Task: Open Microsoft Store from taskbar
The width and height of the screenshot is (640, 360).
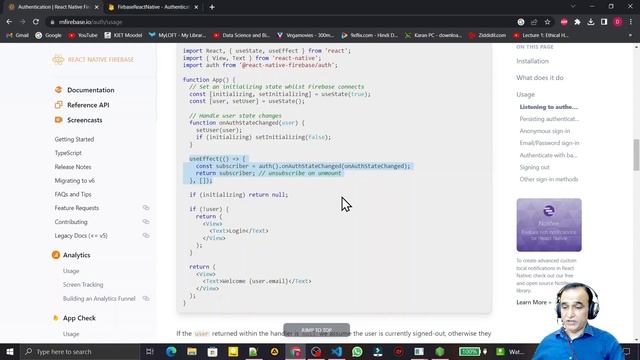Action: click(x=212, y=351)
